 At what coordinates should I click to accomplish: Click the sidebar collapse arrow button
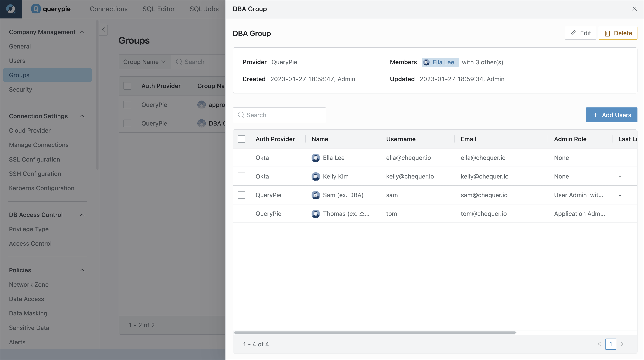(x=103, y=29)
